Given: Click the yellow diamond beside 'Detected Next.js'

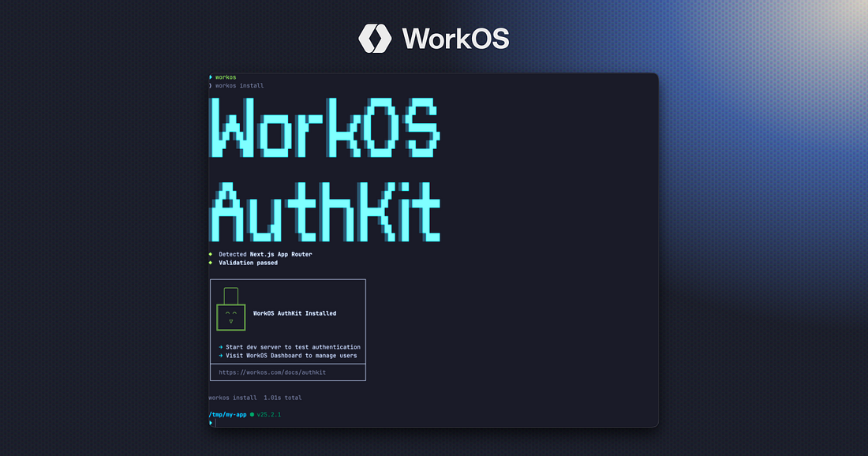Looking at the screenshot, I should pos(211,255).
